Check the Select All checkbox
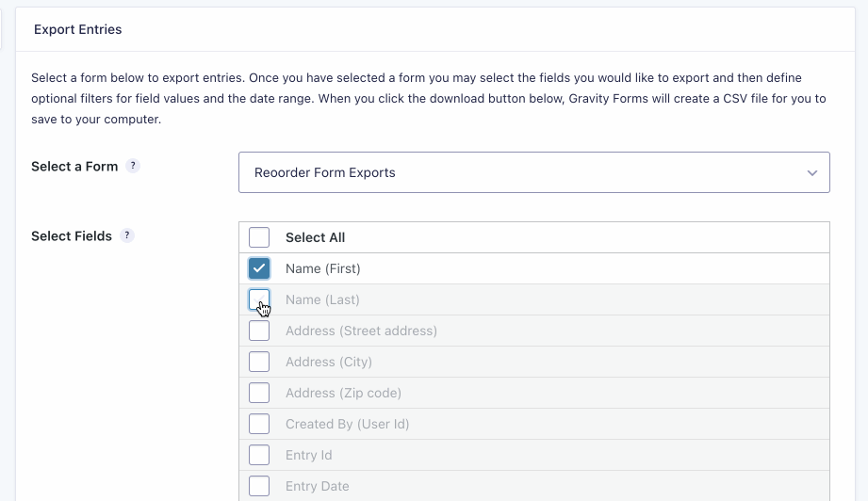Viewport: 868px width, 501px height. [259, 238]
